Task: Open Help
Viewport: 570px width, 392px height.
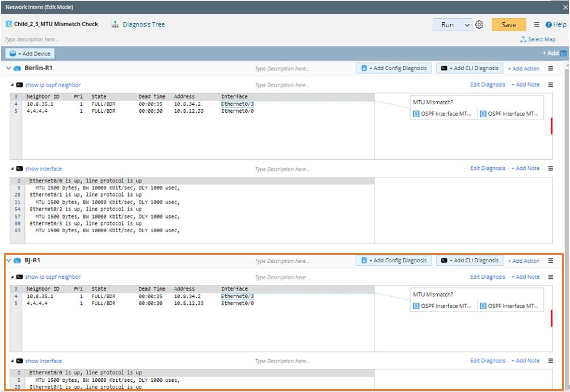Action: coord(556,24)
